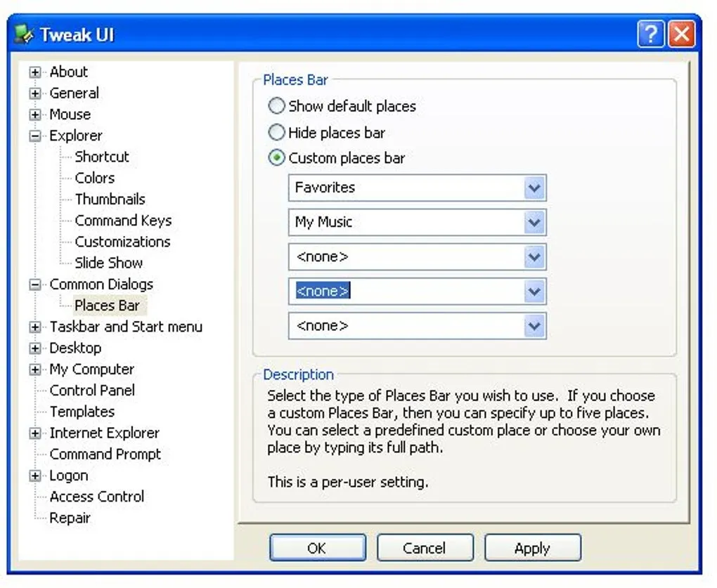Open the Control Panel tree item
The height and width of the screenshot is (588, 717).
tap(92, 391)
